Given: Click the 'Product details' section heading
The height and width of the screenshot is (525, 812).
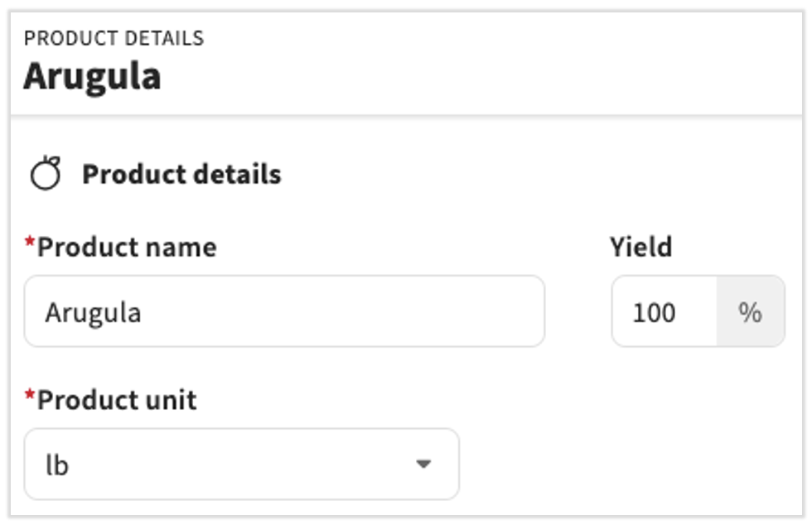Looking at the screenshot, I should point(181,175).
